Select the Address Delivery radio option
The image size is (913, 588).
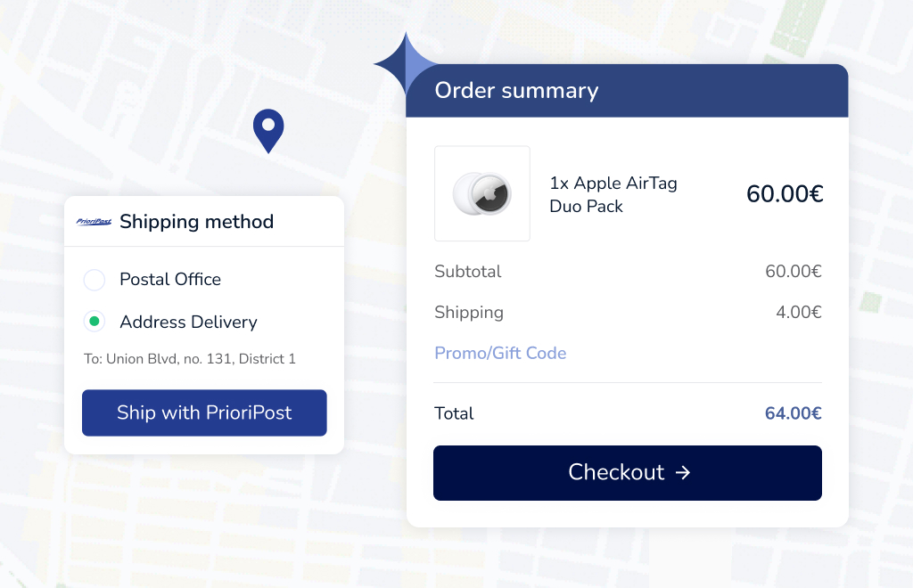tap(95, 322)
